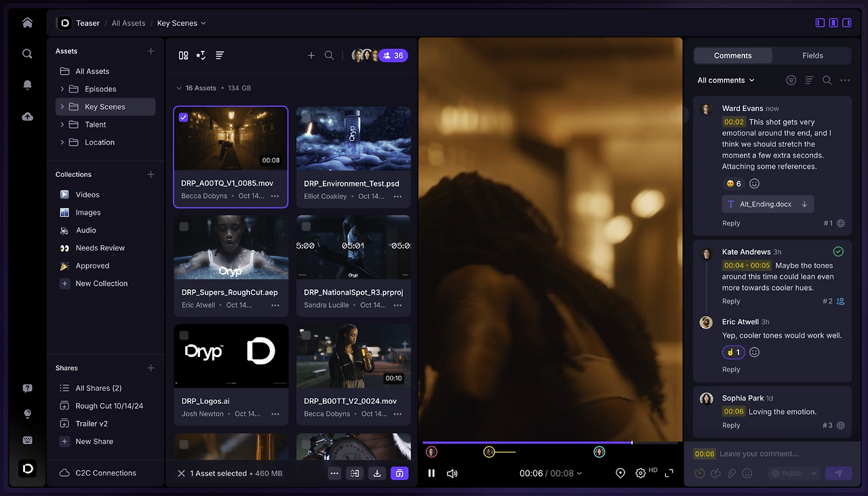
Task: Expand the Talent folder
Action: click(62, 125)
